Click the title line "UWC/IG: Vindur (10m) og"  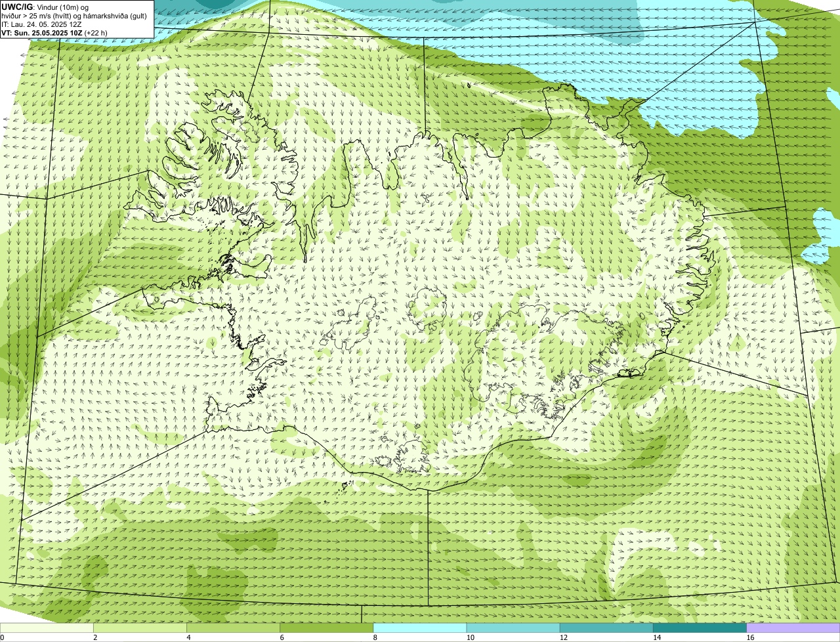pos(45,7)
